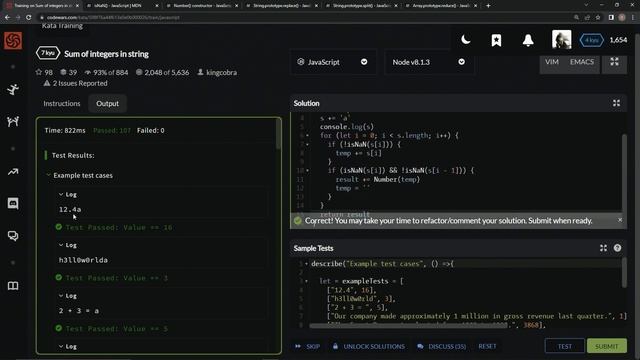Image resolution: width=640 pixels, height=360 pixels.
Task: Click UNLOCK SOLUTIONS link
Action: coord(369,346)
